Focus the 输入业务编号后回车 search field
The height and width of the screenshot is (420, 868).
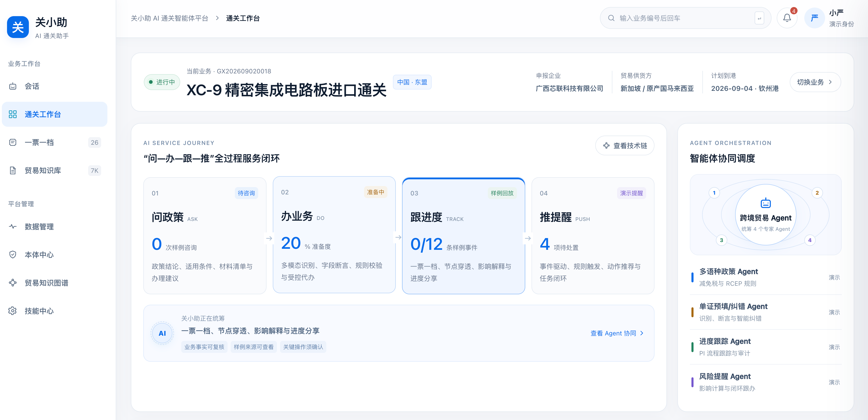[685, 18]
